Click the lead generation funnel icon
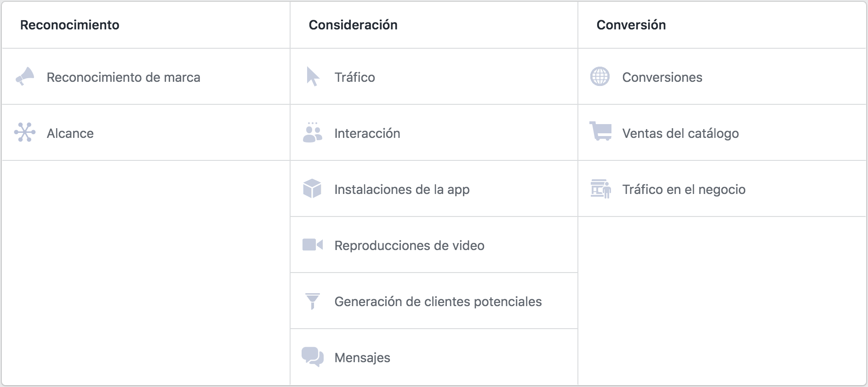The width and height of the screenshot is (868, 387). tap(313, 301)
